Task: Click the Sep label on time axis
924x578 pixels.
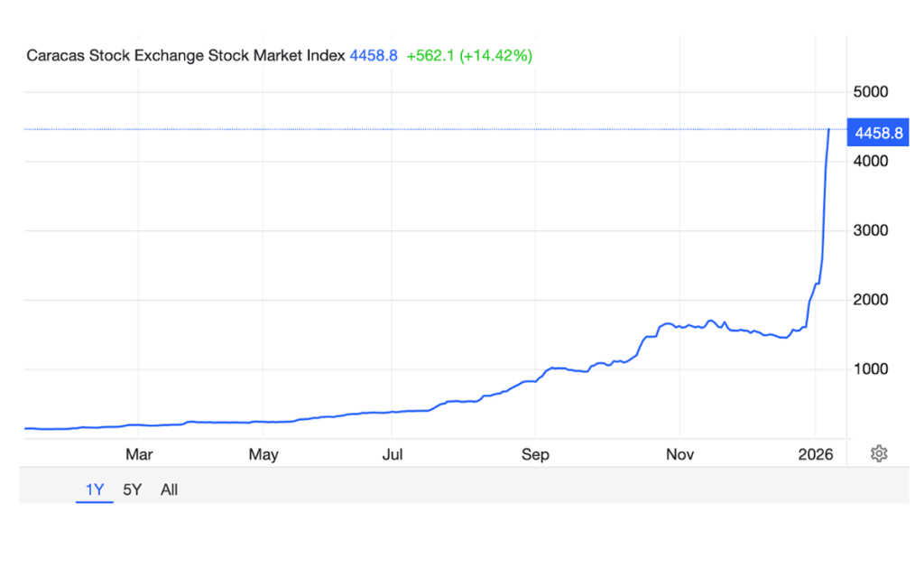Action: pyautogui.click(x=535, y=454)
